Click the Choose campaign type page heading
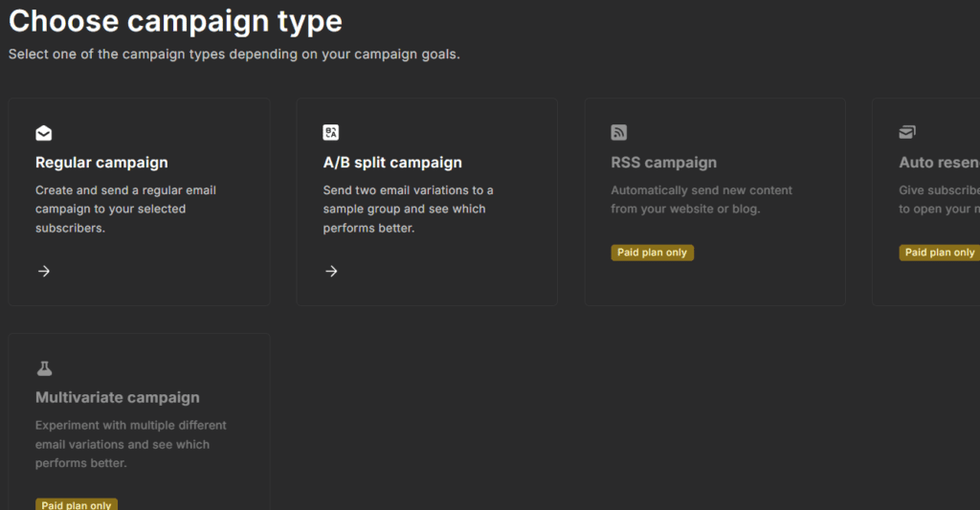Image resolution: width=980 pixels, height=510 pixels. pyautogui.click(x=175, y=21)
